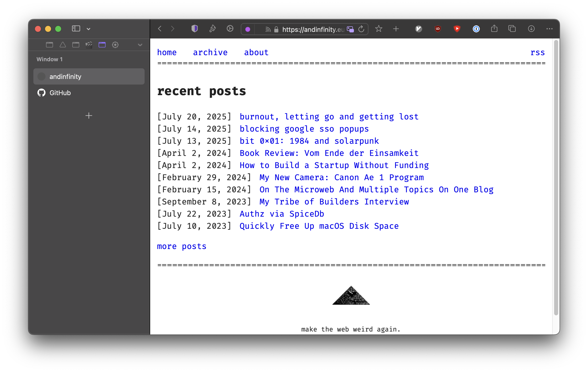Click the purple profile color dot
The image size is (588, 372).
point(248,29)
